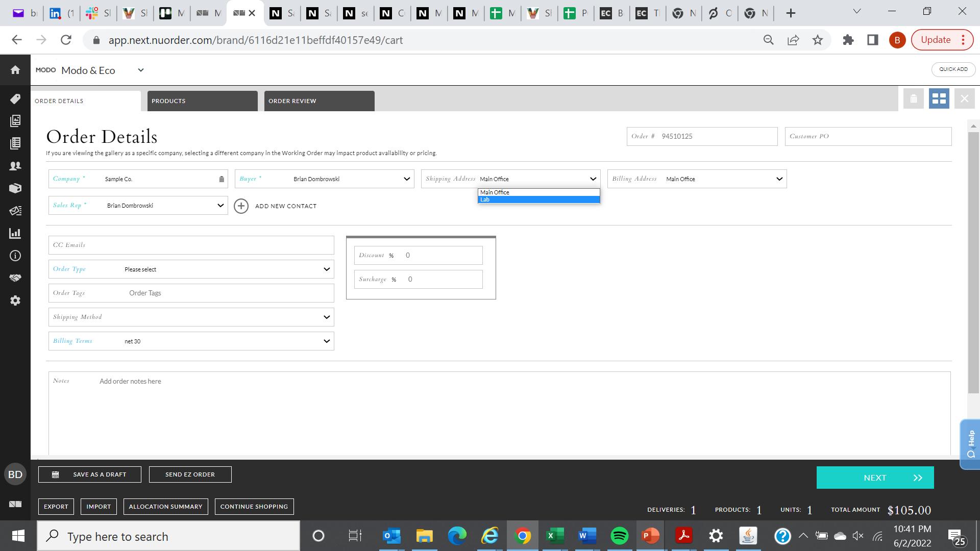Switch to the Order Review tab

(x=319, y=101)
